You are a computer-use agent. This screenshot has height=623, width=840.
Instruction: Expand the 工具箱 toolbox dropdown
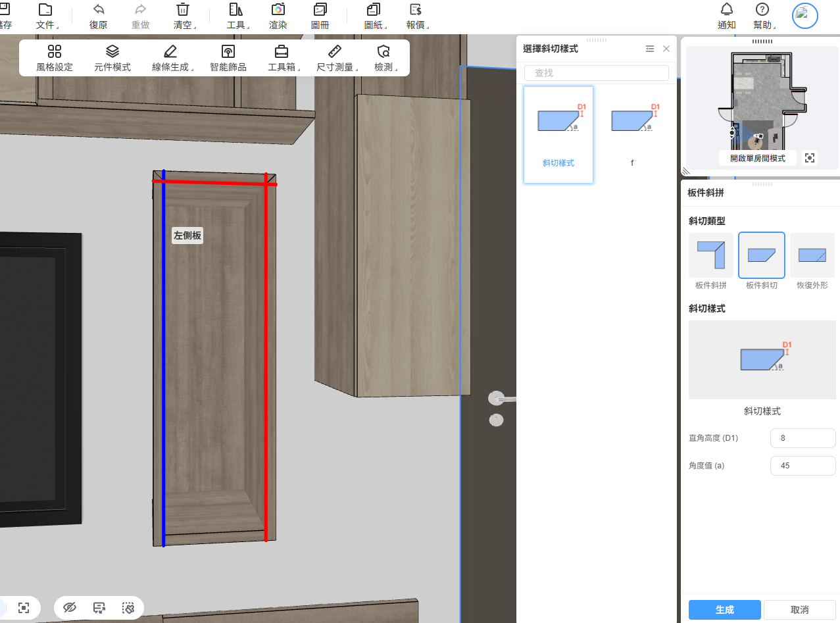(x=283, y=58)
